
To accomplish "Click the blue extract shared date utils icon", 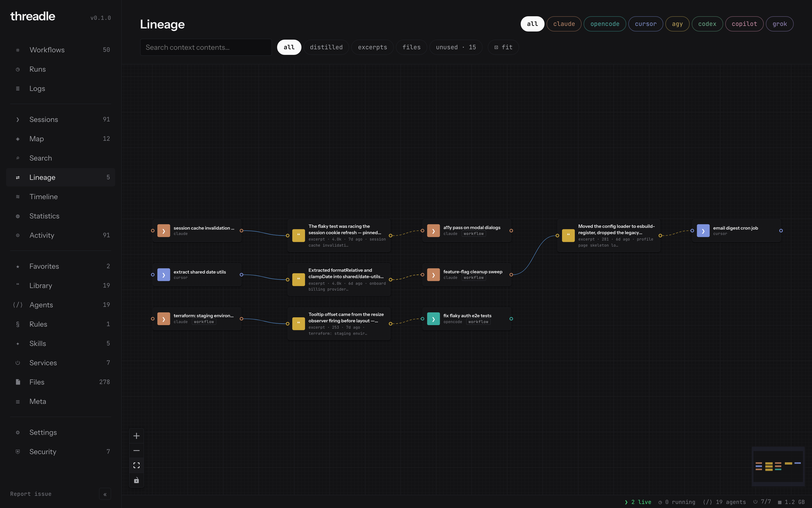I will [163, 275].
